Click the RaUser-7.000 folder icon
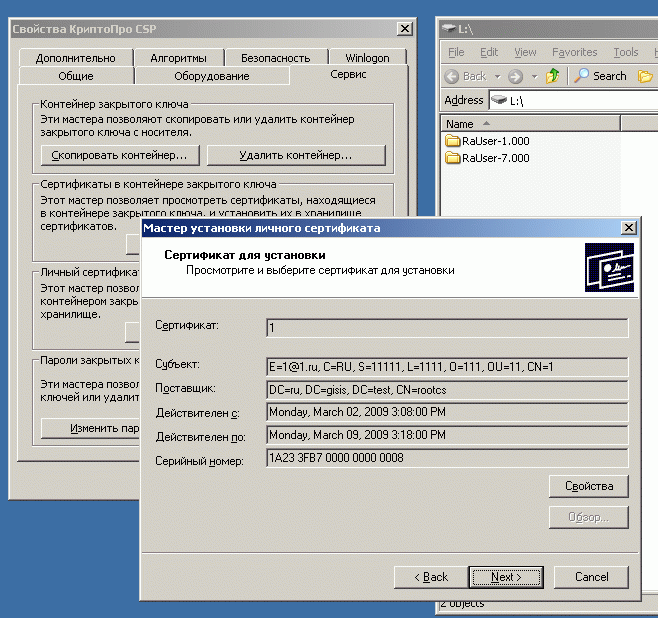 (x=452, y=158)
